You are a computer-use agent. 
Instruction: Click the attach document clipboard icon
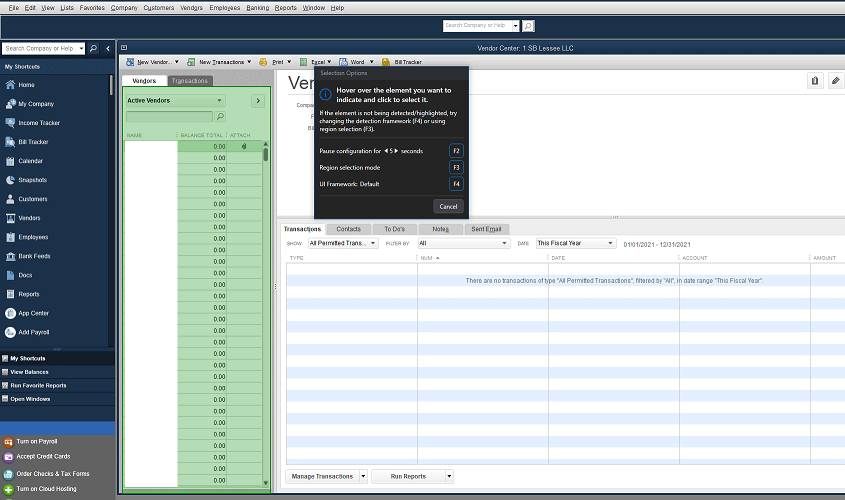[x=815, y=81]
